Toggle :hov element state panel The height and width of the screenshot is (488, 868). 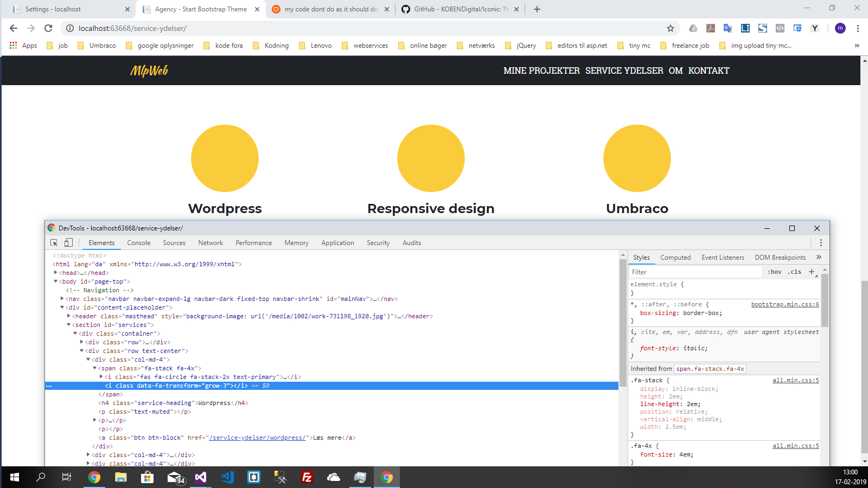(x=775, y=272)
